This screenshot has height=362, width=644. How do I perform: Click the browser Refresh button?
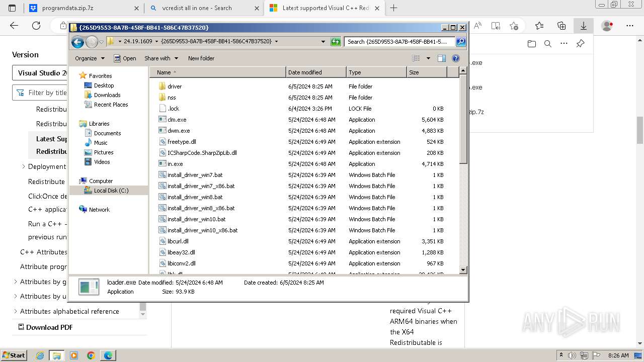[36, 26]
